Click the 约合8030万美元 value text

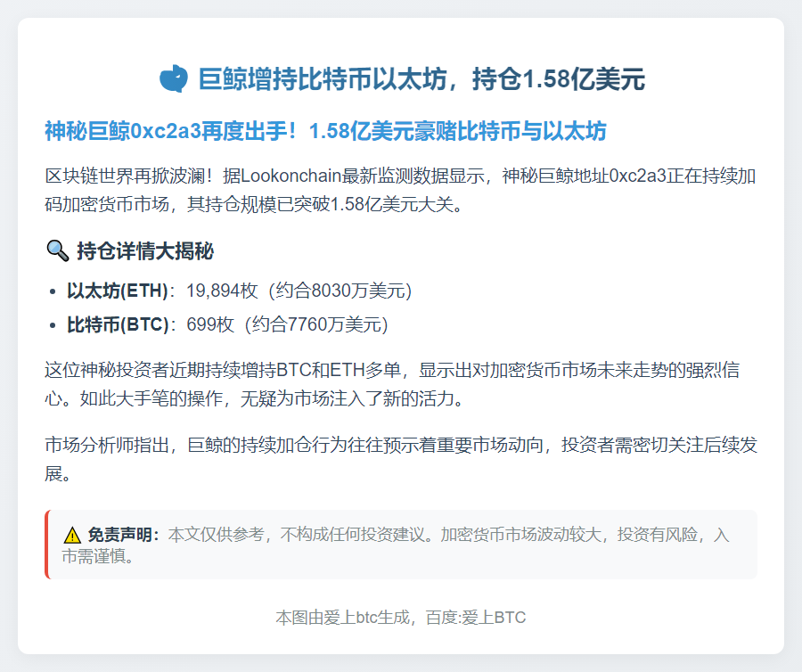click(x=344, y=291)
